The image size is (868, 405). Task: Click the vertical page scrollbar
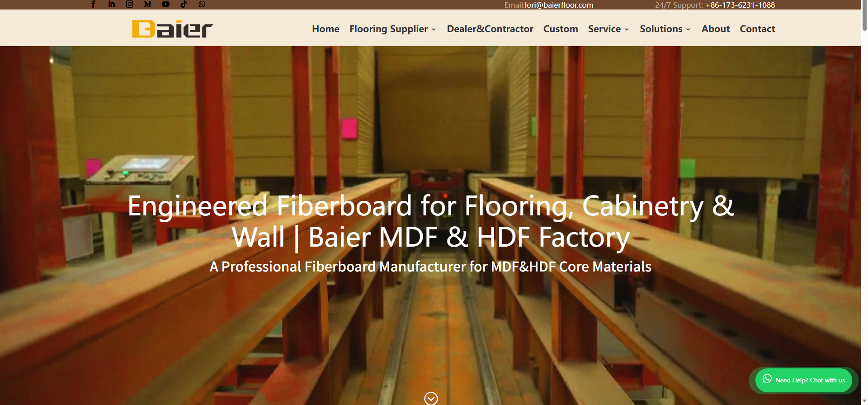tap(864, 202)
